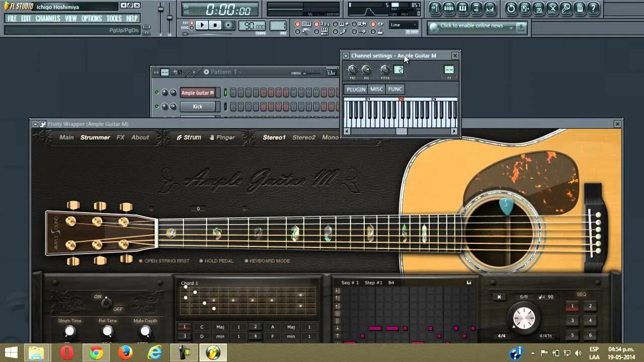Click the swing slider in step sequencer

click(312, 73)
